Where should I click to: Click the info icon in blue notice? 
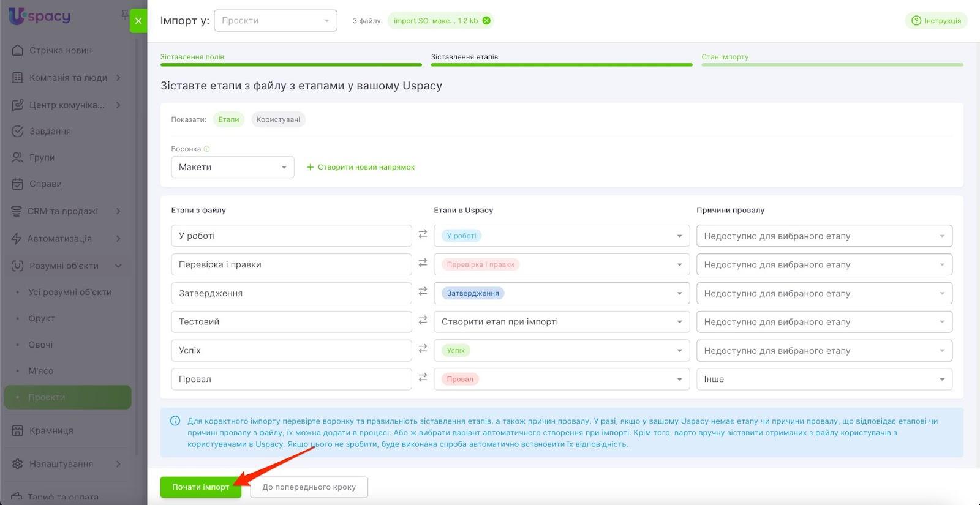pyautogui.click(x=175, y=421)
